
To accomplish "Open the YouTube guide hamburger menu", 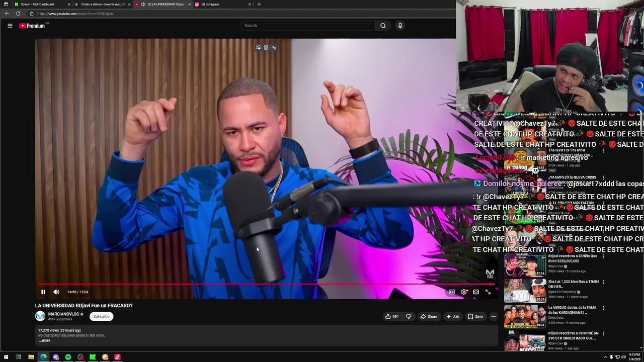I will [10, 26].
